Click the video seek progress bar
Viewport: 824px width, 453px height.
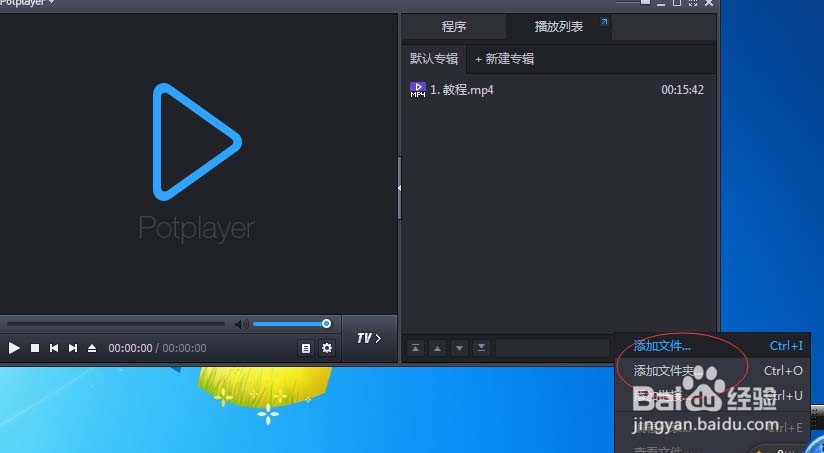point(116,324)
